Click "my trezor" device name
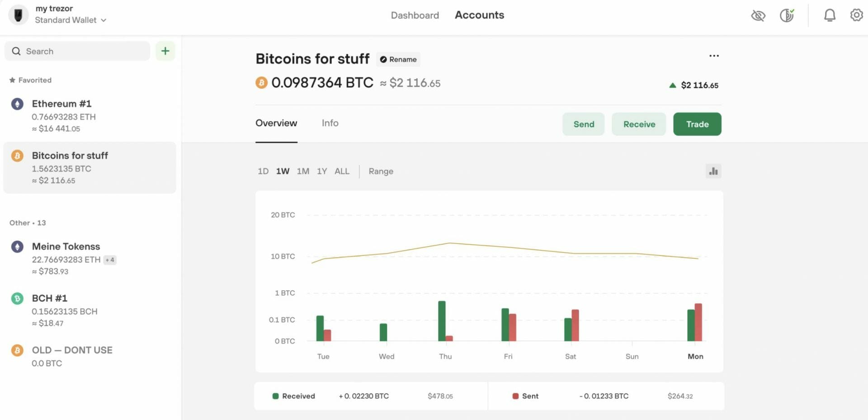The image size is (868, 420). [54, 9]
